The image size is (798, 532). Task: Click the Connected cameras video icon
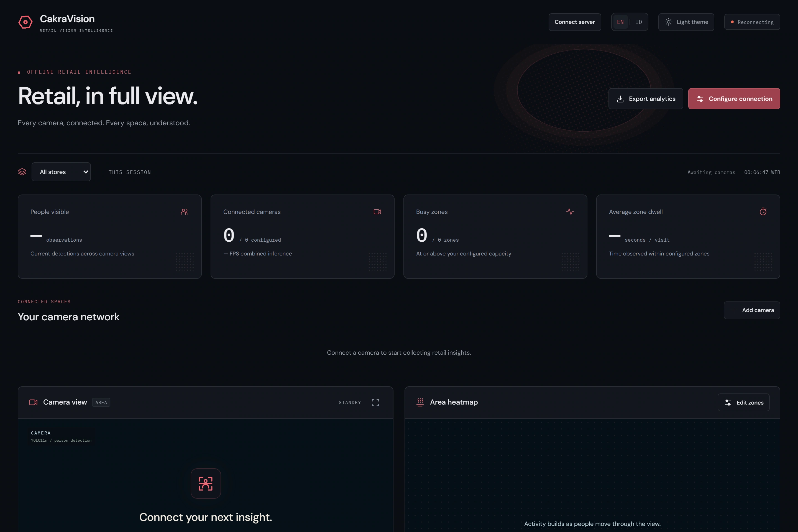coord(377,212)
